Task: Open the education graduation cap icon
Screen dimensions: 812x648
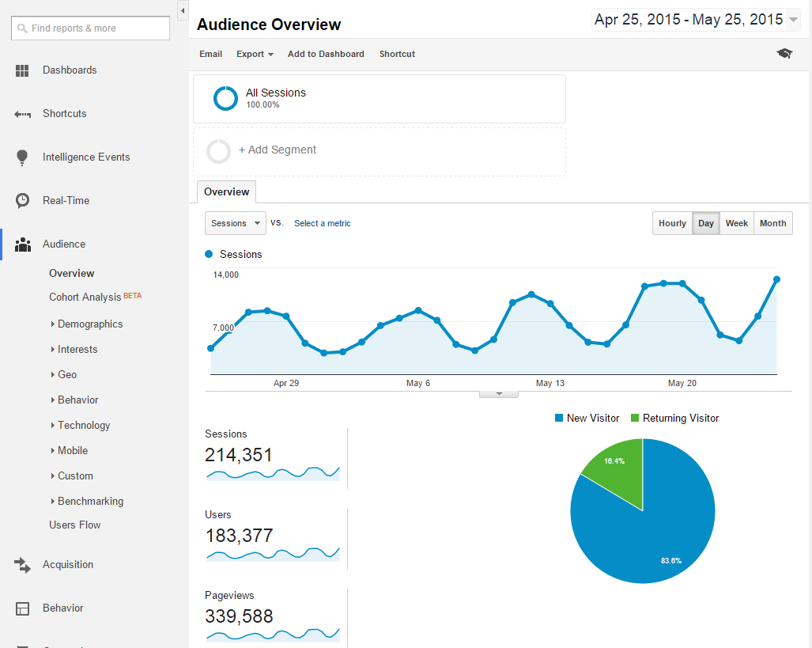Action: (x=784, y=53)
